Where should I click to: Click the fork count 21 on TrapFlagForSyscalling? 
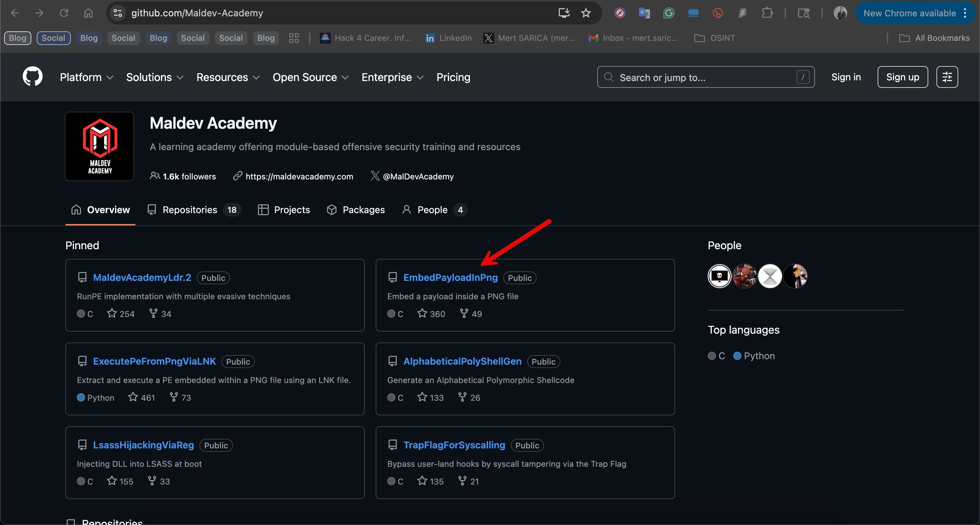(468, 481)
